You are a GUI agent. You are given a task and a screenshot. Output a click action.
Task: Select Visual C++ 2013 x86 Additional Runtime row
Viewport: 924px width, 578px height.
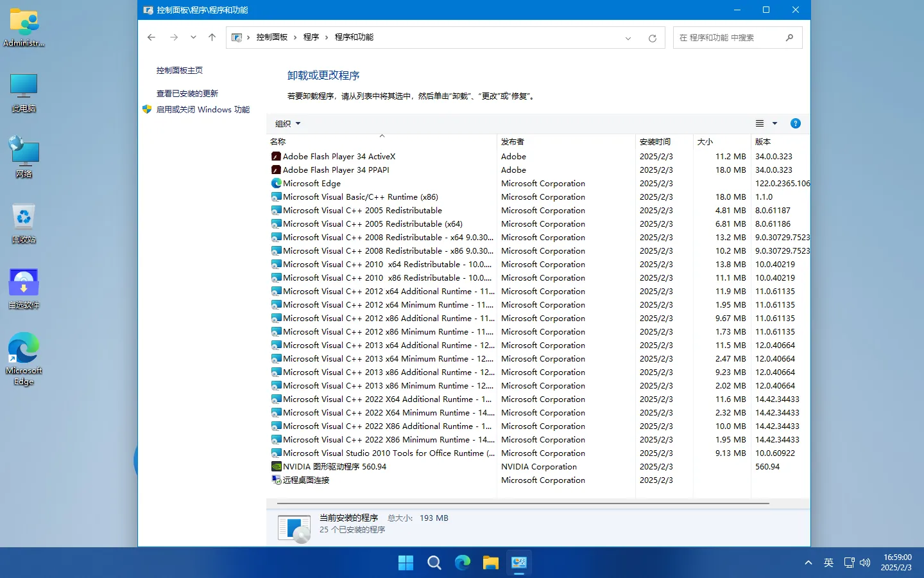tap(538, 372)
